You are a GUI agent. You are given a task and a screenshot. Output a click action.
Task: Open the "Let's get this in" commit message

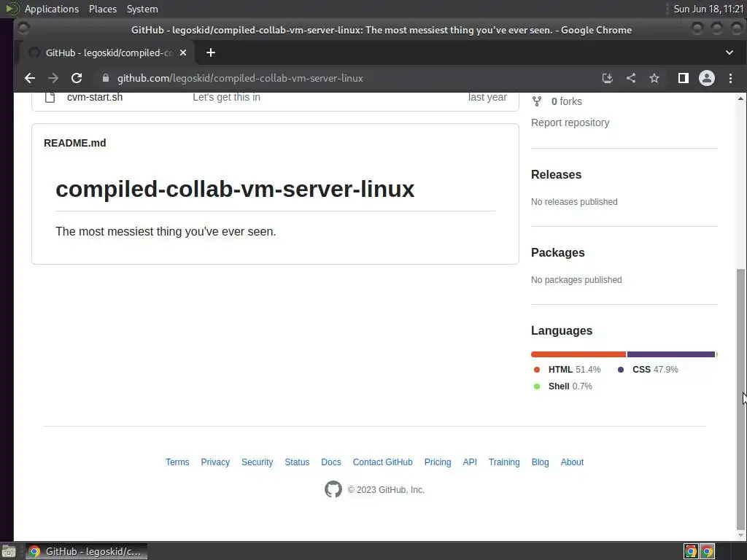[x=226, y=97]
